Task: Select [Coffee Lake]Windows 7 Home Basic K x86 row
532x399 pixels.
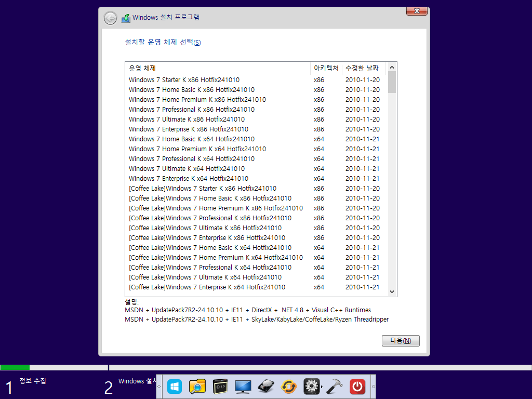Action: 256,198
